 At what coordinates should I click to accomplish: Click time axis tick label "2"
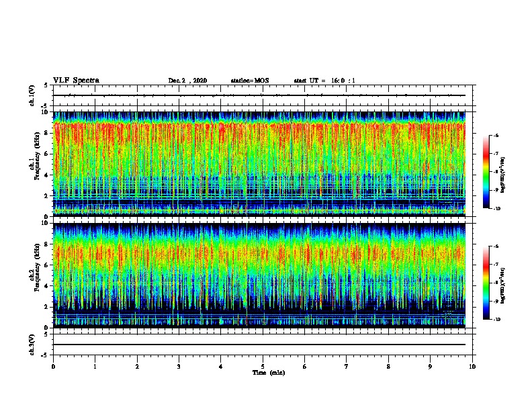coord(137,367)
